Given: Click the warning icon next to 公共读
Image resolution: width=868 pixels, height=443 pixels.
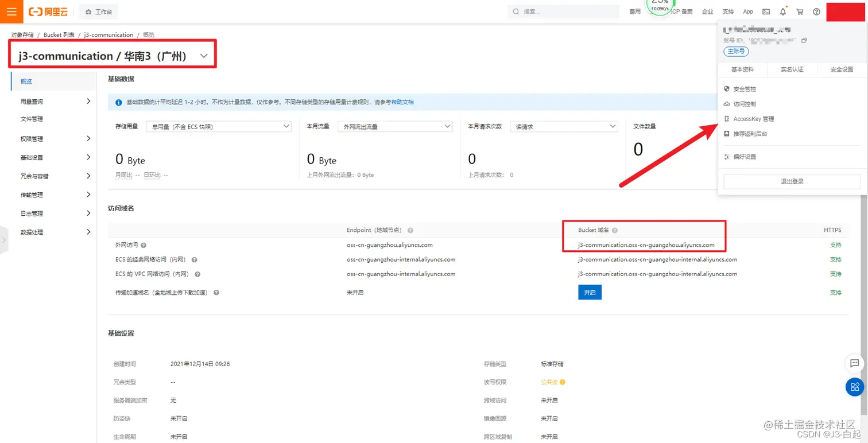Looking at the screenshot, I should [563, 382].
